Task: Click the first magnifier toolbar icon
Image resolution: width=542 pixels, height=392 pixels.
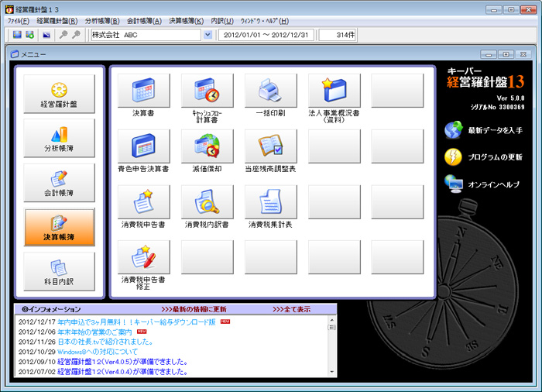Action: point(63,35)
